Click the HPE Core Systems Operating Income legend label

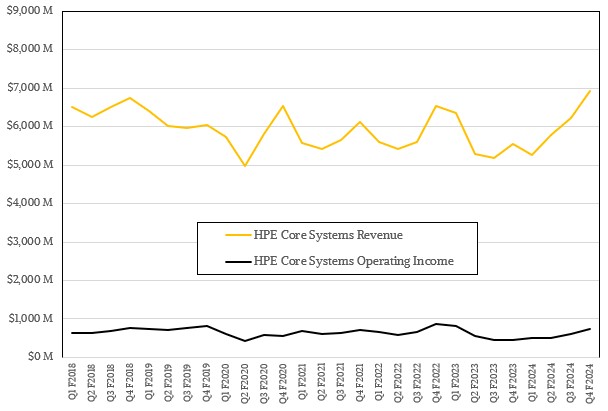[354, 261]
